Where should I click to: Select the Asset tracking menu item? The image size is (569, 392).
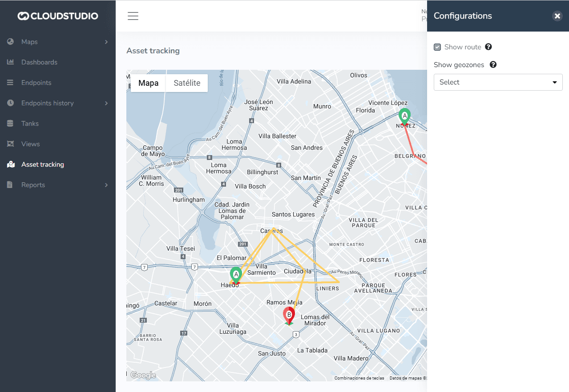click(58, 164)
